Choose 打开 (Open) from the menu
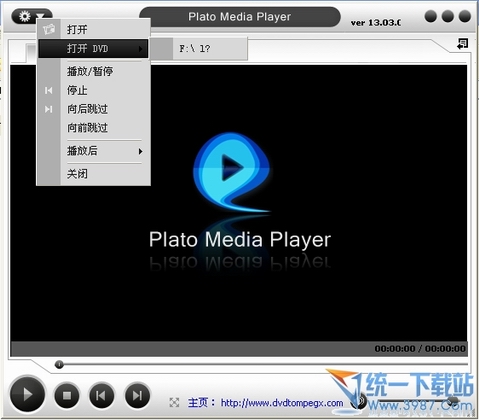 coord(93,29)
